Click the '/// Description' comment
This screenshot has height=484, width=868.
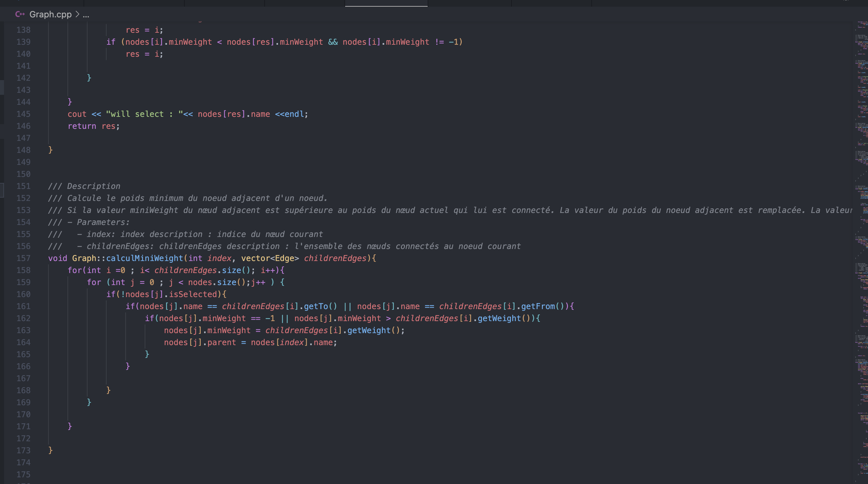pos(84,186)
